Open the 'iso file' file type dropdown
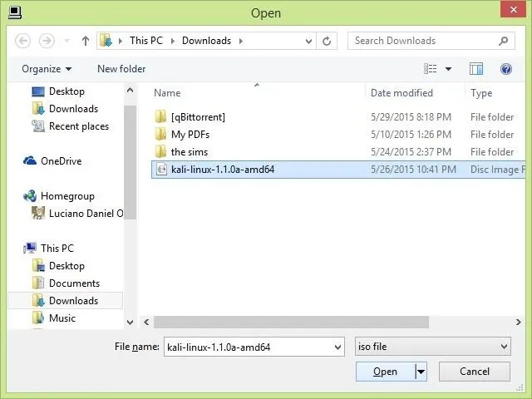Viewport: 532px width, 399px height. click(432, 347)
